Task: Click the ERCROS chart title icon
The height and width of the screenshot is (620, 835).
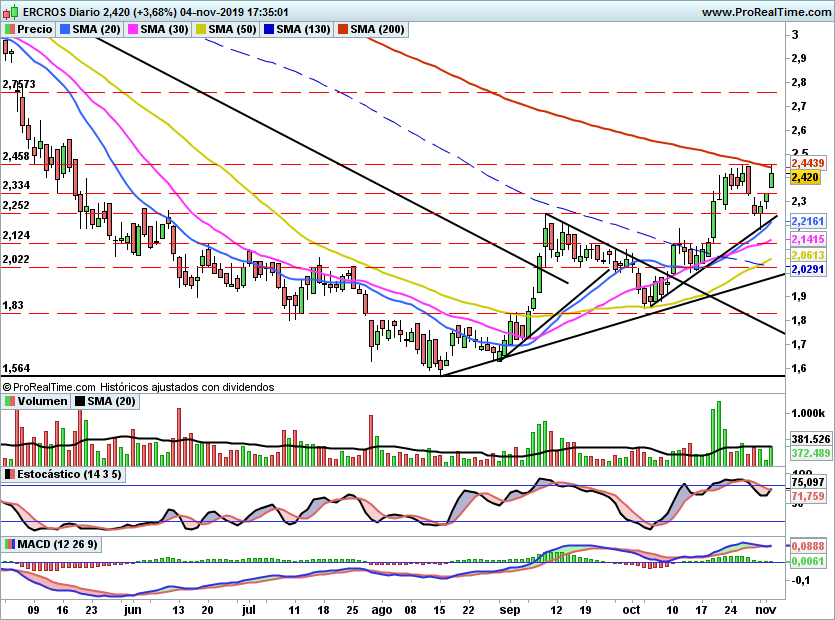Action: tap(12, 11)
